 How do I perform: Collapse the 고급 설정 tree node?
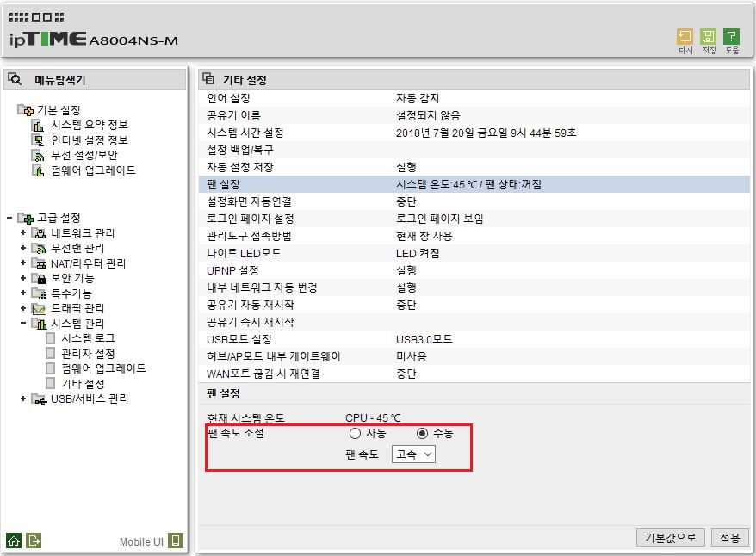click(9, 218)
